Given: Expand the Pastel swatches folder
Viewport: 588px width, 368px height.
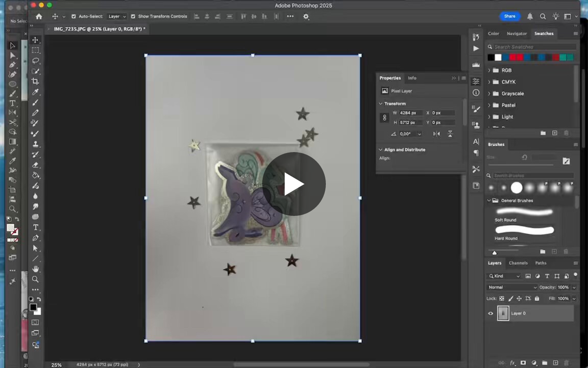Looking at the screenshot, I should (489, 105).
